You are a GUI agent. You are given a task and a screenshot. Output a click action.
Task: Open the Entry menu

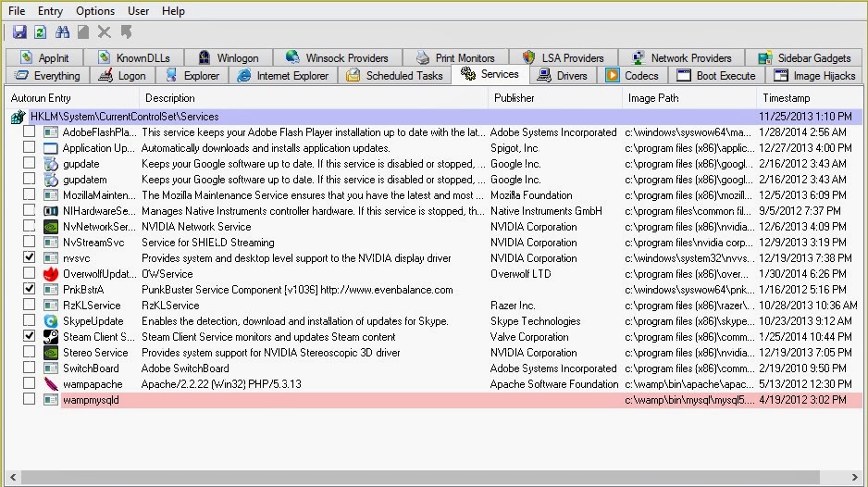tap(50, 10)
